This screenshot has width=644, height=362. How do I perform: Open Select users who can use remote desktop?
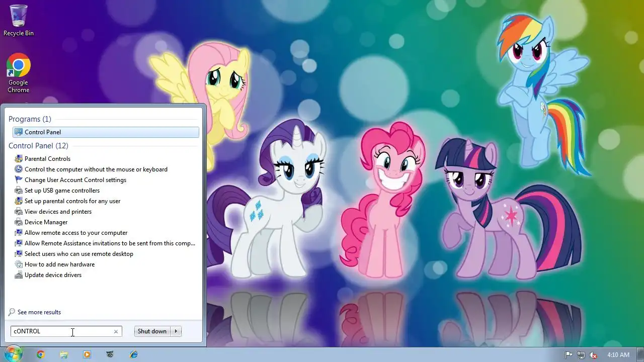pyautogui.click(x=79, y=254)
